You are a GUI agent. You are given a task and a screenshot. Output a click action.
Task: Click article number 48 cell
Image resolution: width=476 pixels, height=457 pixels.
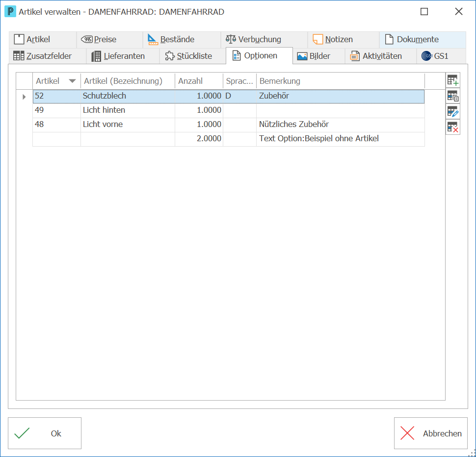[57, 125]
